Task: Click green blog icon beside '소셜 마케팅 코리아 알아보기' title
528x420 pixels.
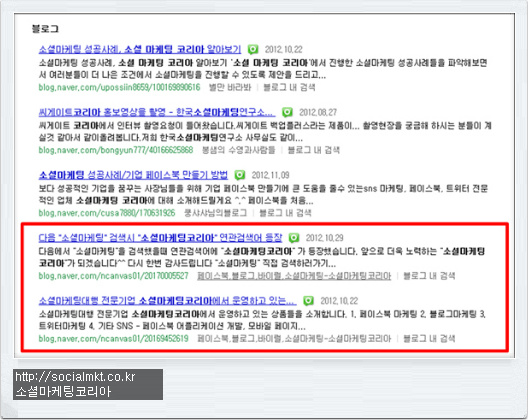Action: click(x=253, y=50)
